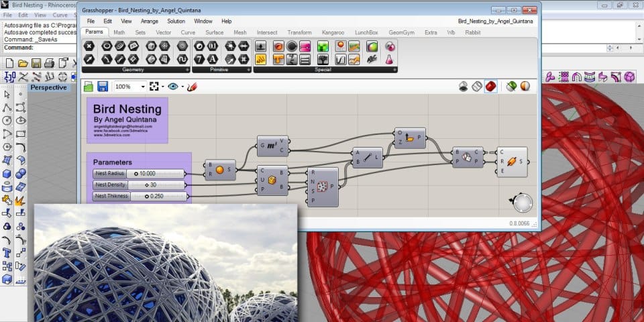Click the Line component with A and B inputs
This screenshot has height=322, width=644.
tap(368, 157)
